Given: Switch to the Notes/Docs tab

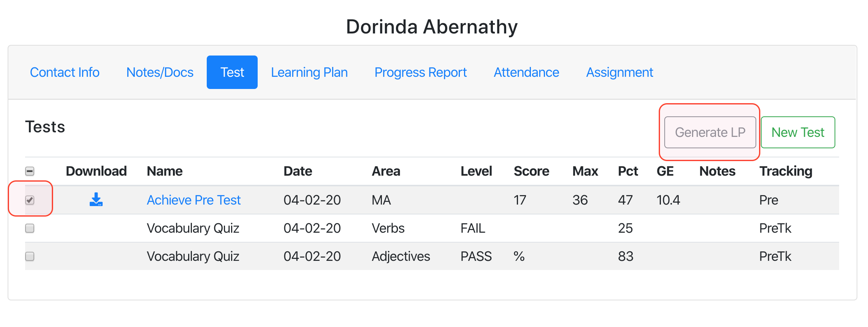Looking at the screenshot, I should (x=160, y=72).
